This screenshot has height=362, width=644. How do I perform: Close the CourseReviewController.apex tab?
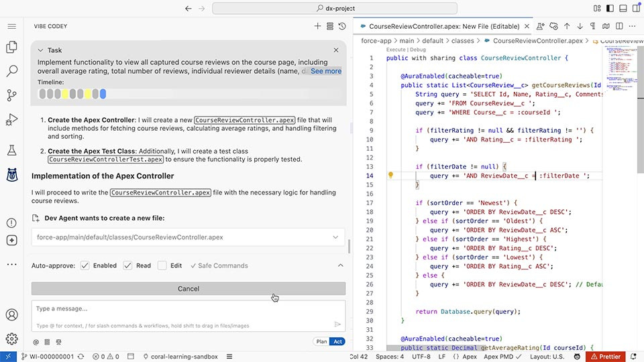point(527,26)
